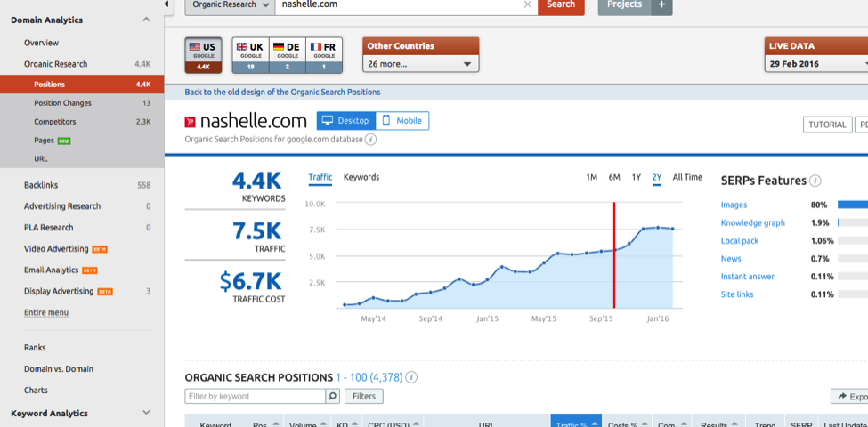Open the Local pack SERP feature link
The image size is (868, 427).
point(740,240)
